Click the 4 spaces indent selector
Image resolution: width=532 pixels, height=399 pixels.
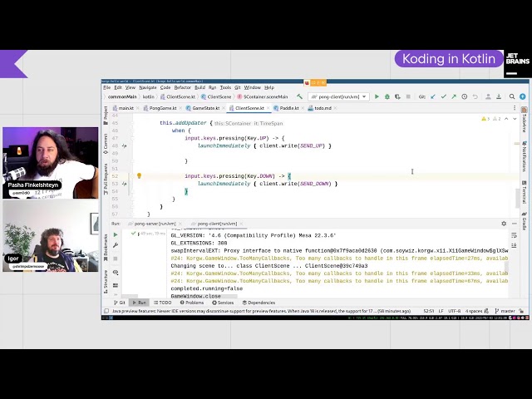click(474, 311)
